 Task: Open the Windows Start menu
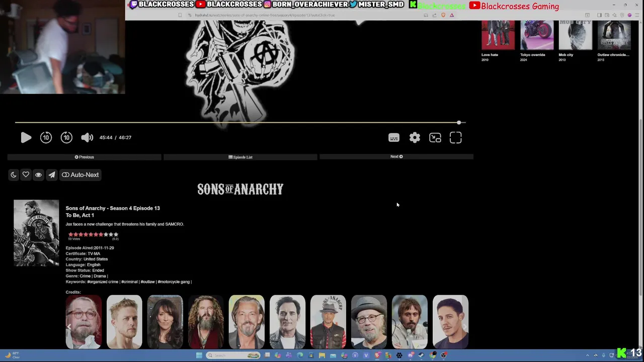click(x=199, y=355)
